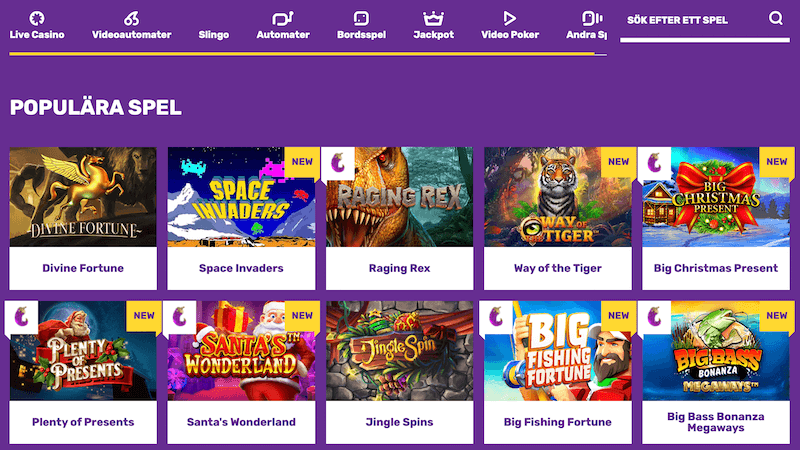
Task: Click eggplant badge on Big Christmas Present
Action: [654, 163]
